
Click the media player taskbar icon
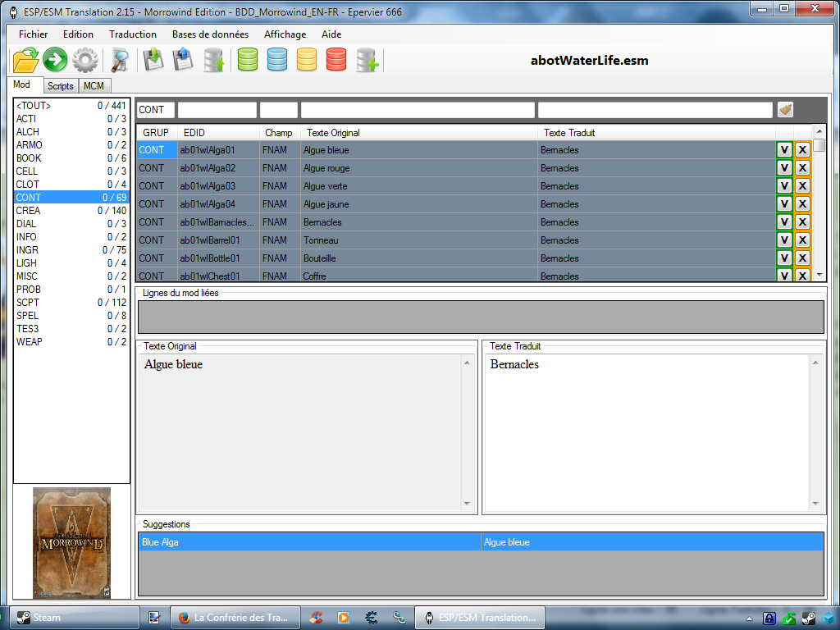[344, 618]
